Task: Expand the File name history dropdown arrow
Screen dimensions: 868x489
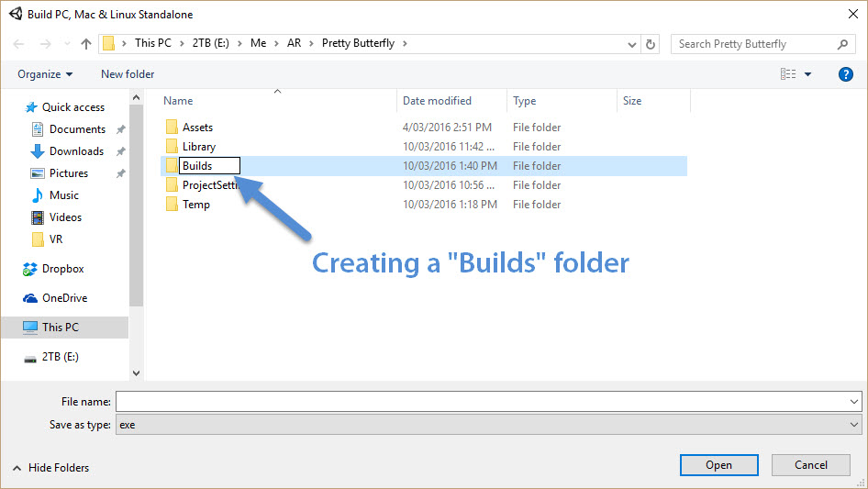Action: 854,402
